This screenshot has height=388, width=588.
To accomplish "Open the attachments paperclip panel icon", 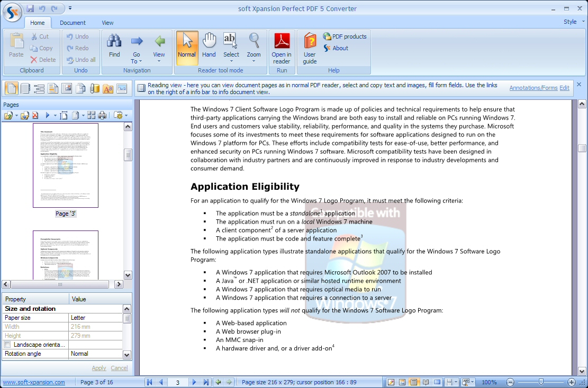I will [x=95, y=88].
